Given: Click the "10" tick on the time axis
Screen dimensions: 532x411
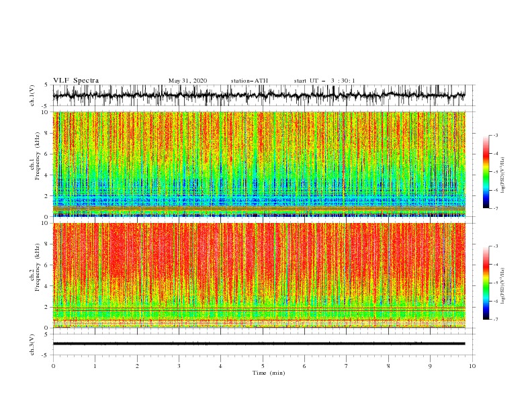Looking at the screenshot, I should click(472, 366).
